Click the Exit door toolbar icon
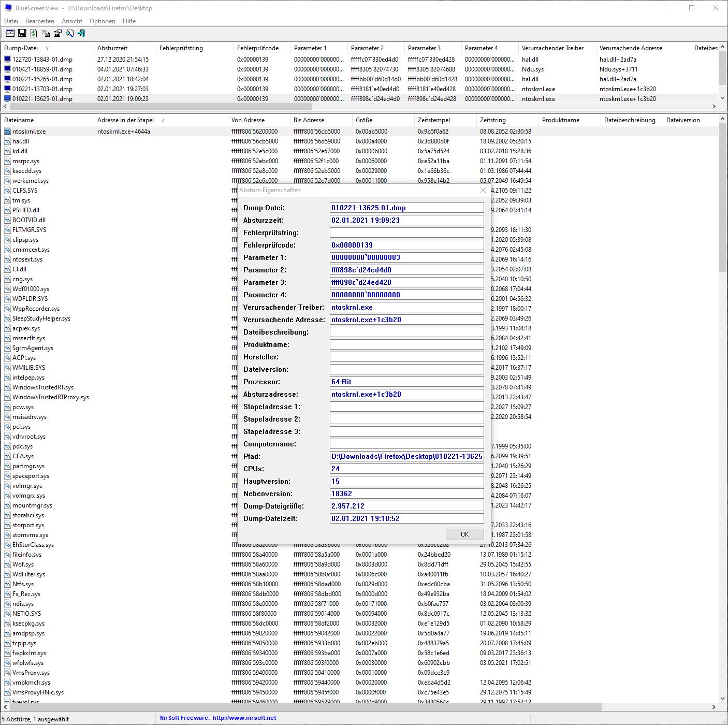Screen dimensions: 728x725 pos(81,33)
